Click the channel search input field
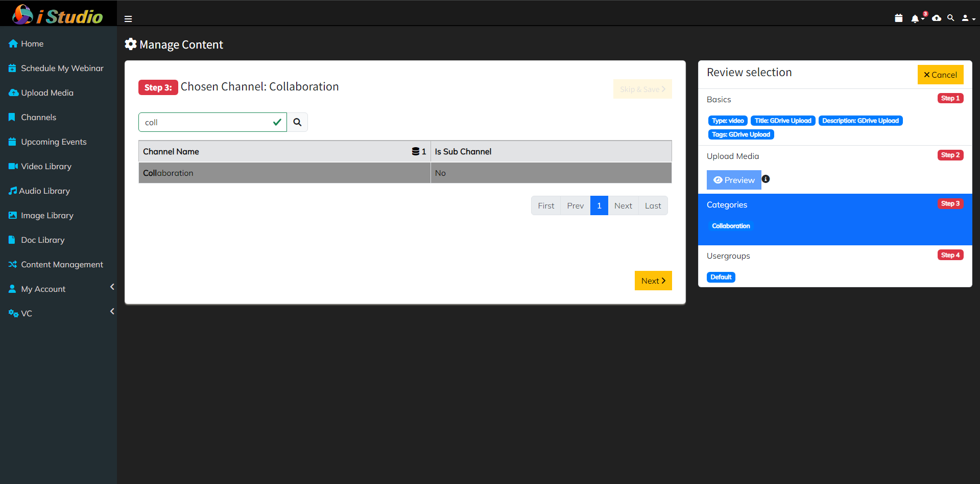Screen dimensions: 980x484 point(207,123)
